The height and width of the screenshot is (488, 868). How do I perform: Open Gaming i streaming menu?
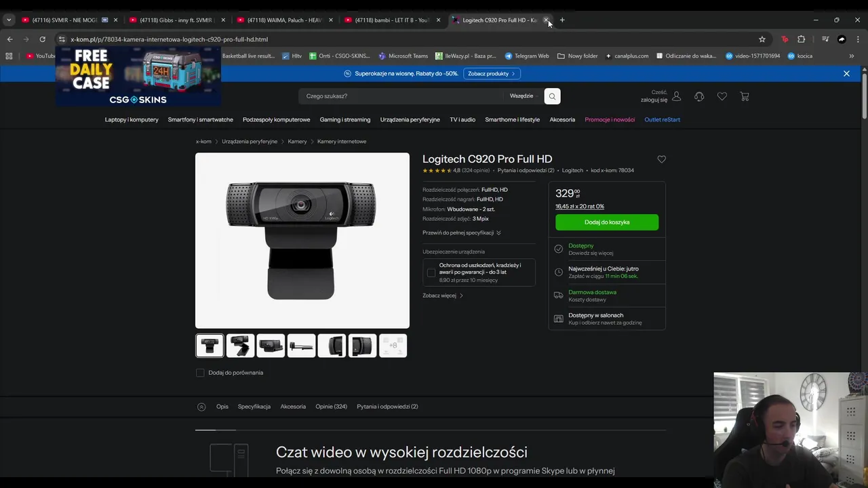coord(345,120)
